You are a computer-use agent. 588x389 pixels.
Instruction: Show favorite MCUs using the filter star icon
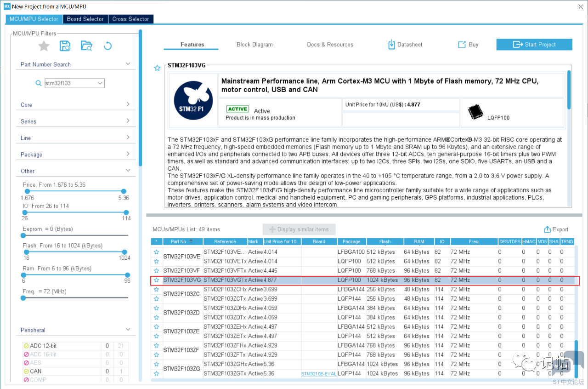click(x=44, y=46)
